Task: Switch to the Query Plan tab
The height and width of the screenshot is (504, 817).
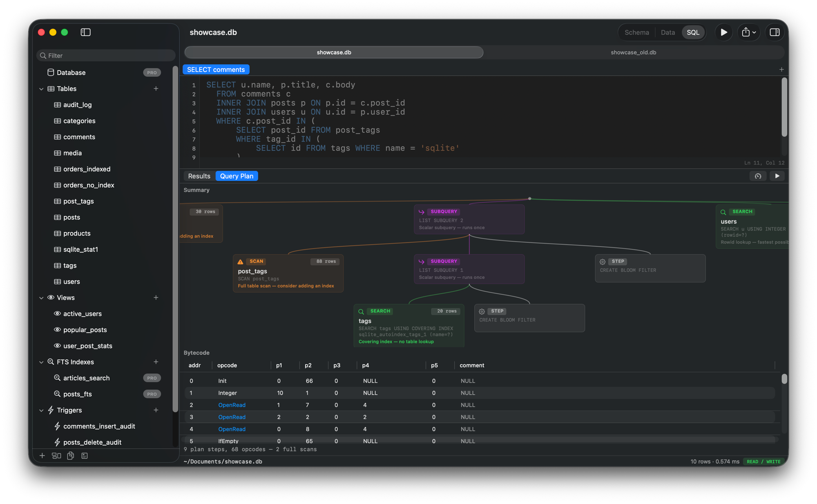Action: pos(237,176)
